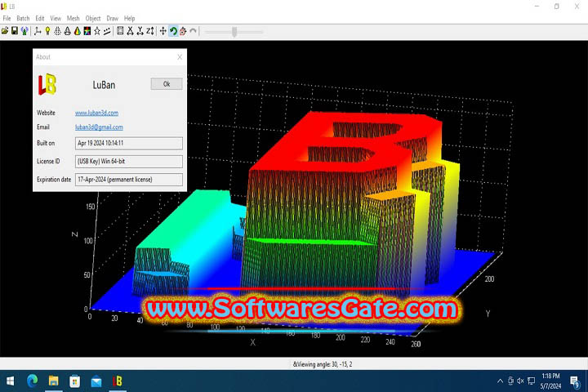This screenshot has width=588, height=392.
Task: Click the open file folder icon
Action: [5, 31]
